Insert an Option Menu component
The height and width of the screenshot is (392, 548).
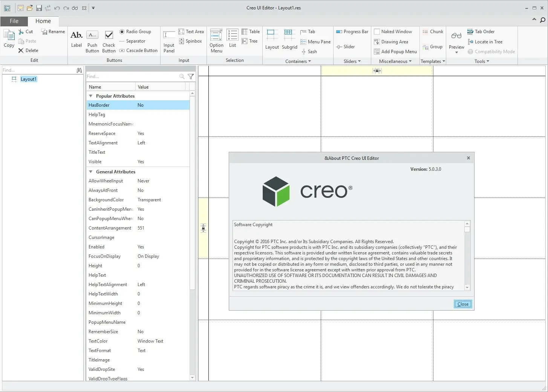pyautogui.click(x=216, y=41)
